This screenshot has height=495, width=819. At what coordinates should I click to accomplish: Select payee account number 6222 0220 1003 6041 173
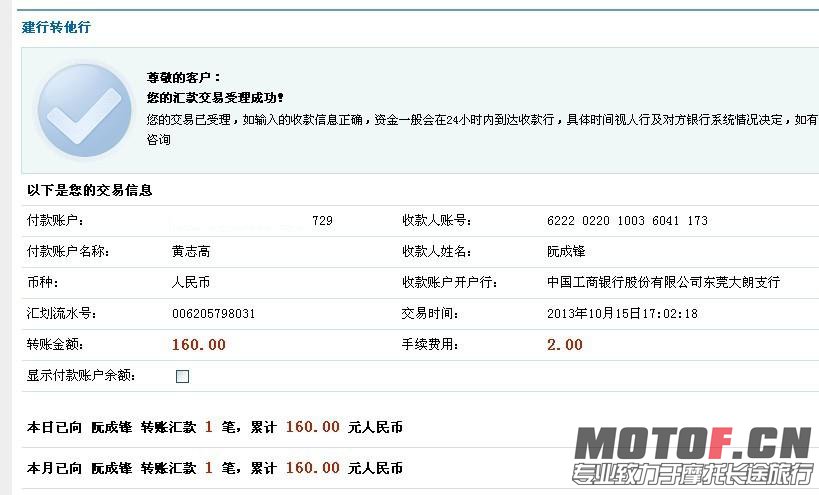pyautogui.click(x=627, y=221)
